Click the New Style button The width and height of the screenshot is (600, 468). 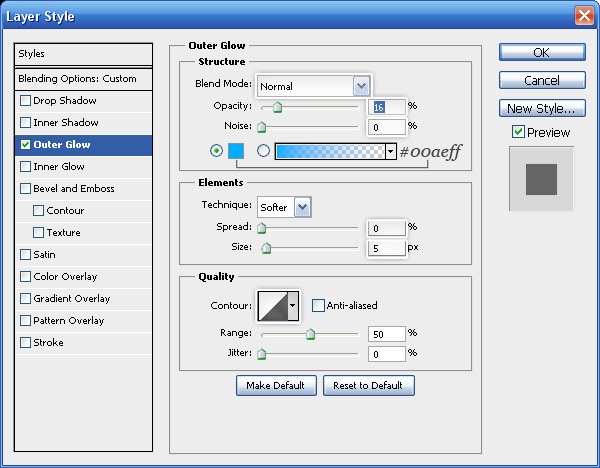coord(542,108)
